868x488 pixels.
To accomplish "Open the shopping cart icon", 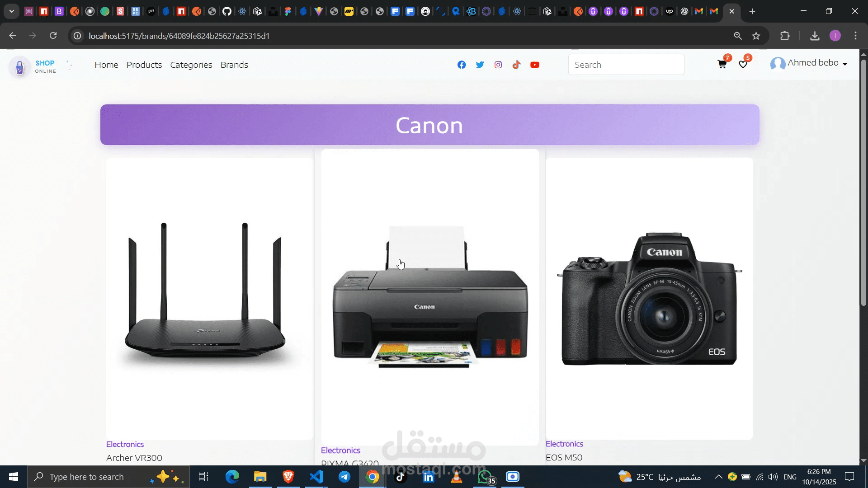I will (x=722, y=64).
